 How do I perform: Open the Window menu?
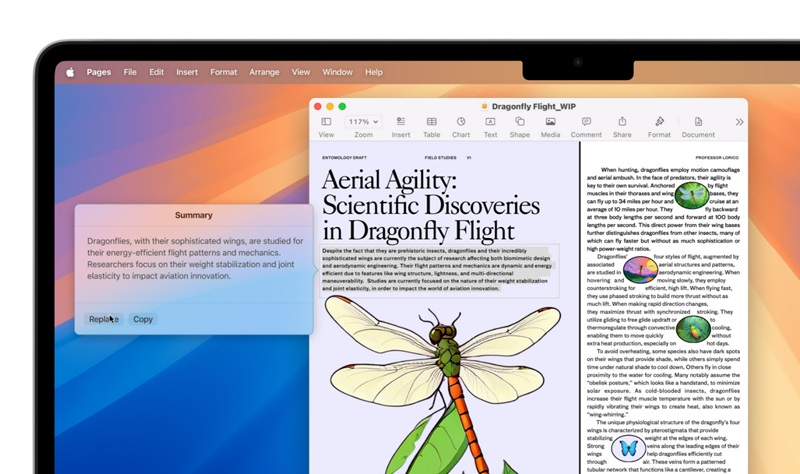[x=337, y=72]
